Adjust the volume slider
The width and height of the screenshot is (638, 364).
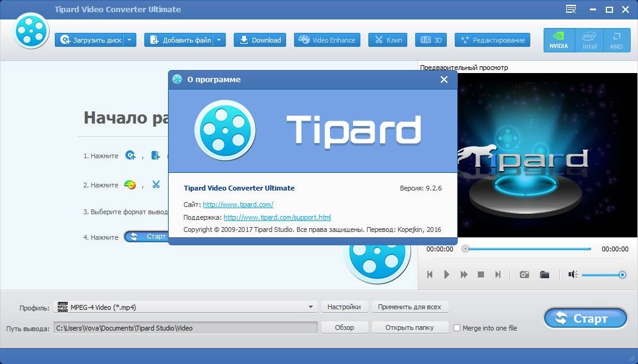pos(603,275)
